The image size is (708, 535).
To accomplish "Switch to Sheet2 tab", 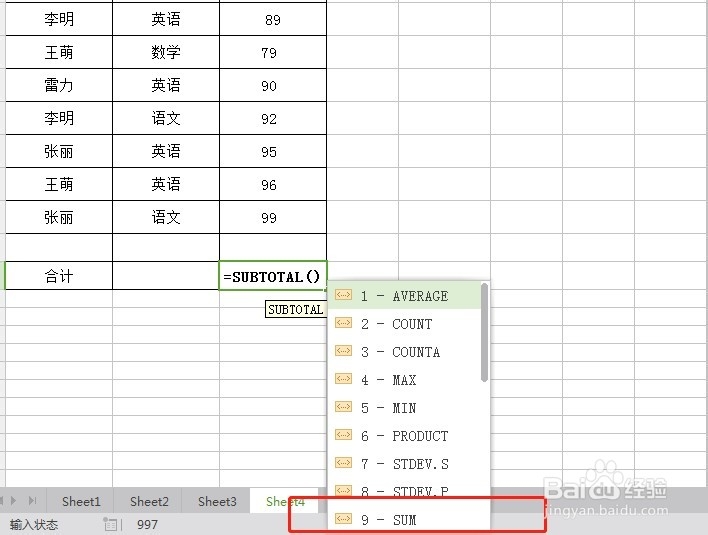I will click(x=149, y=502).
